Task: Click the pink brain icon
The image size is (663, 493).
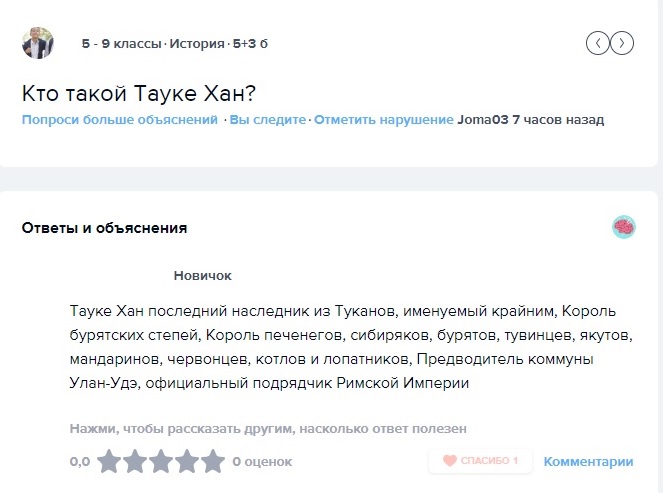Action: click(624, 227)
